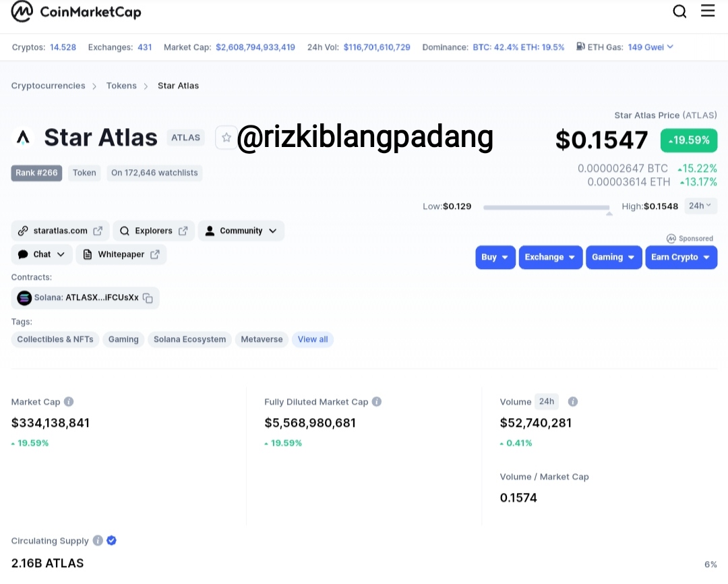This screenshot has height=584, width=728.
Task: Go to Cryptocurrencies breadcrumb
Action: pyautogui.click(x=49, y=86)
